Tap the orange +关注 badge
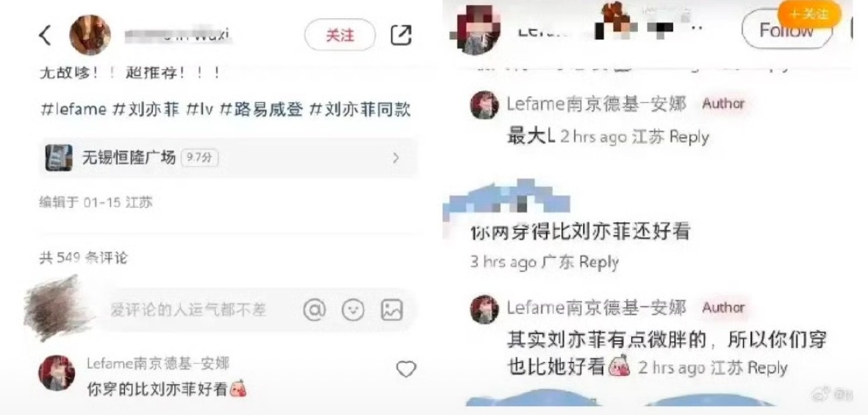The height and width of the screenshot is (415, 868). pos(808,14)
